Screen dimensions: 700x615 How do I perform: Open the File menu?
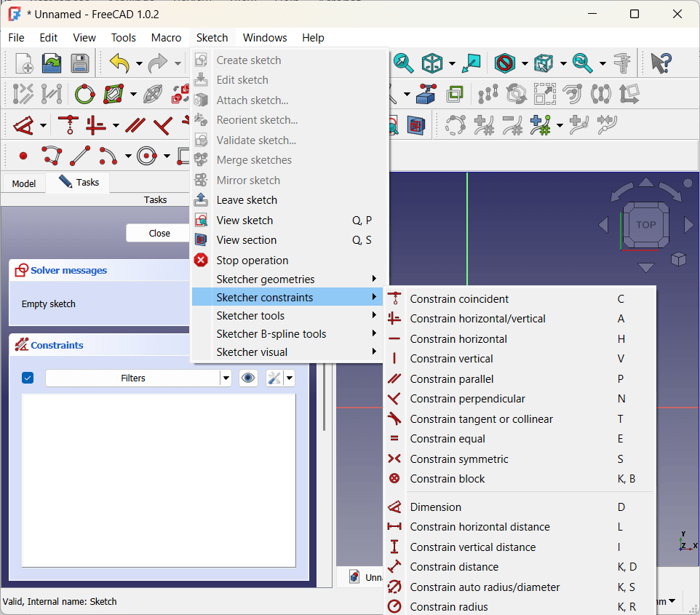(x=17, y=38)
